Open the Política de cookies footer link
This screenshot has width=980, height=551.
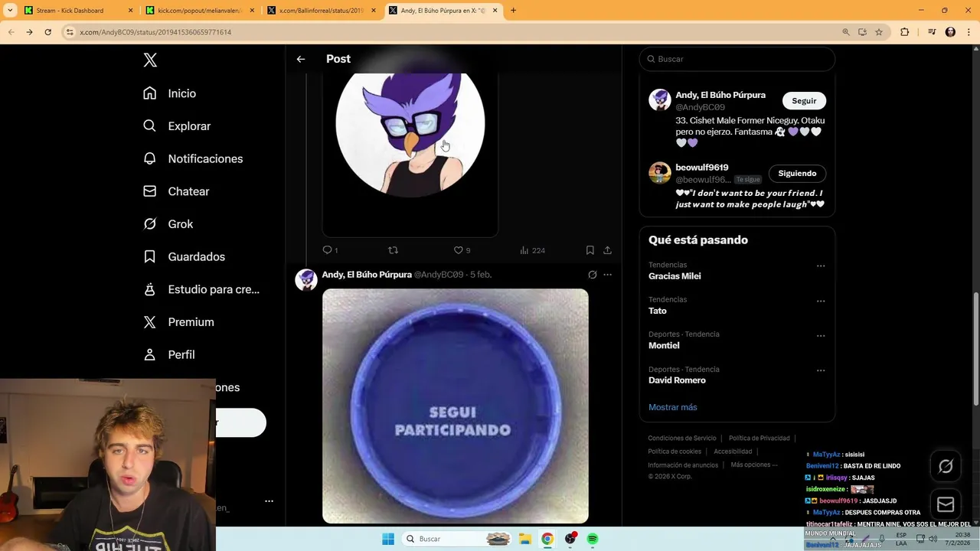[x=675, y=452]
